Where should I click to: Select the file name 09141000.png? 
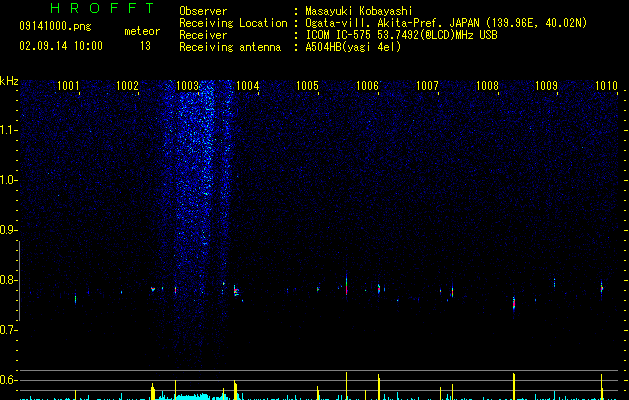pos(55,27)
